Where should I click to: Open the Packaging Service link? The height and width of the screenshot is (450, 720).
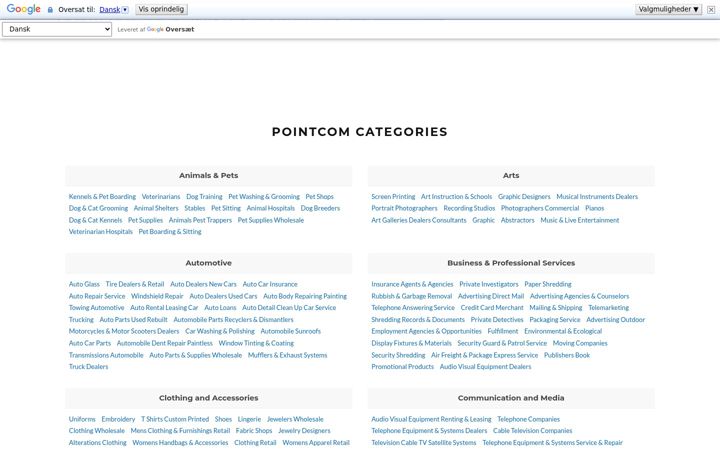click(x=555, y=320)
